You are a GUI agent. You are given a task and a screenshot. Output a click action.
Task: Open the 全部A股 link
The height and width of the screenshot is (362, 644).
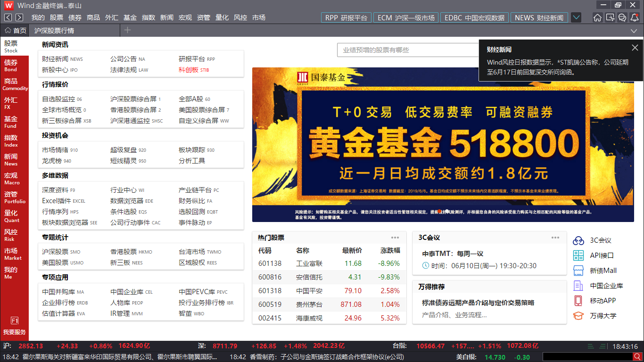click(x=194, y=99)
